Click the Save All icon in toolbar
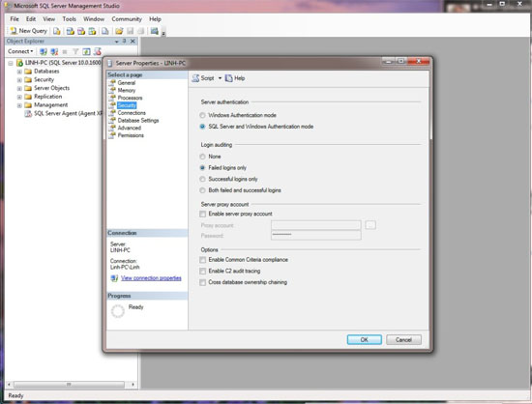 pos(140,31)
